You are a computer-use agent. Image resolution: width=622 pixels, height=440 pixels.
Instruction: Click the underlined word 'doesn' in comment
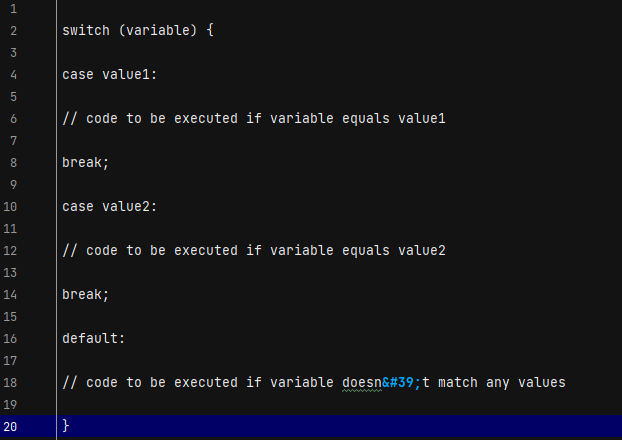click(362, 383)
